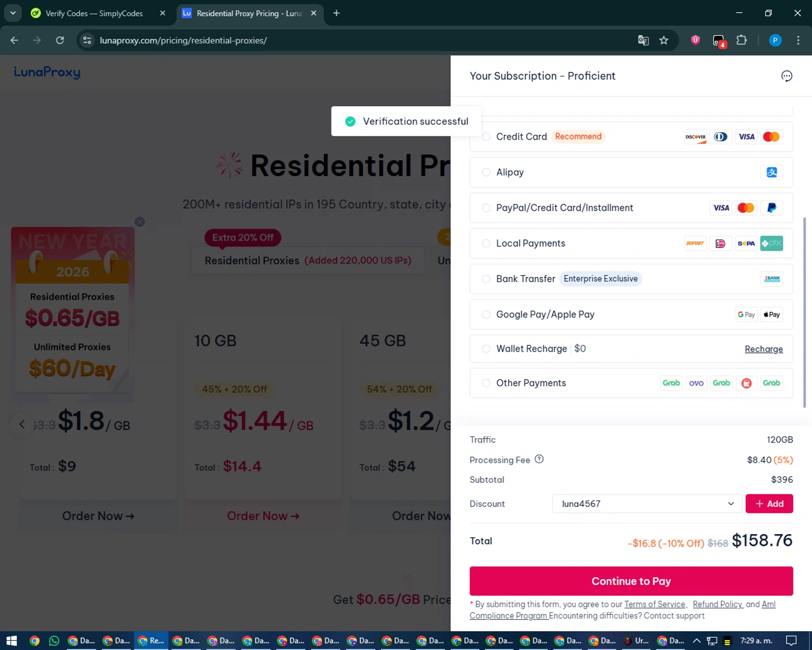Click the Google Pay logo

click(x=746, y=315)
